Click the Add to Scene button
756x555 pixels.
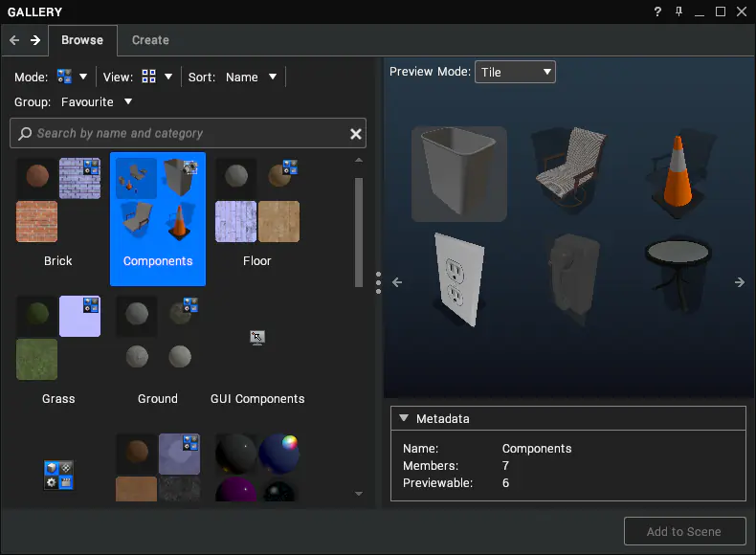coord(684,531)
